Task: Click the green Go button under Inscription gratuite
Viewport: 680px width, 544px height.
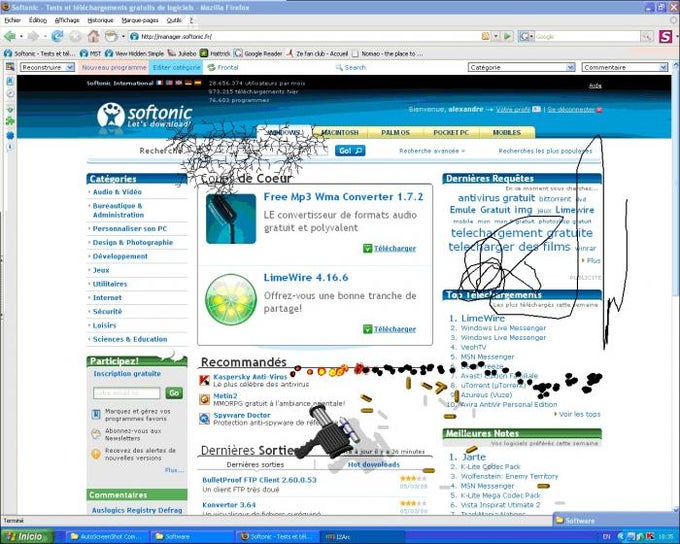Action: [174, 393]
